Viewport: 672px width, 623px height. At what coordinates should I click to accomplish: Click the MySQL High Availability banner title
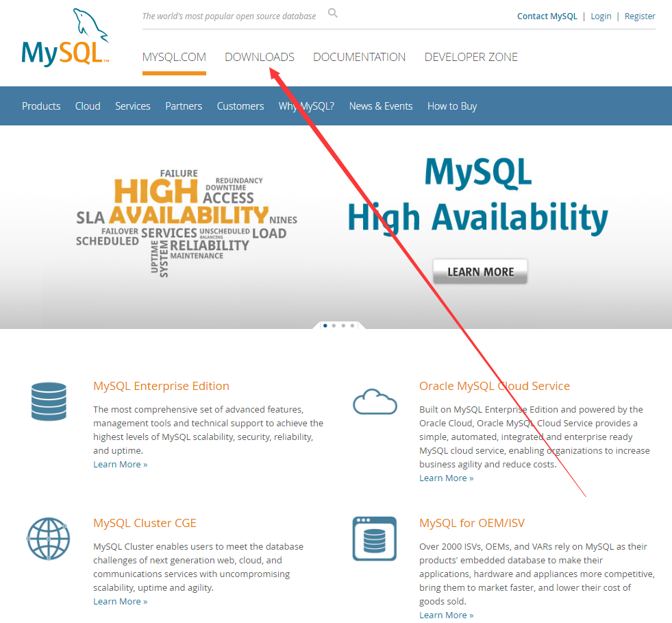coord(477,195)
